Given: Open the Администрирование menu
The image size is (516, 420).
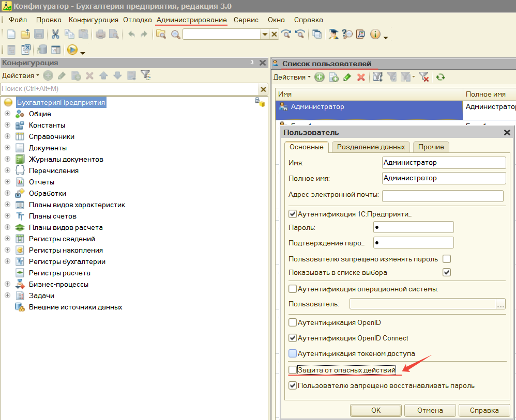Looking at the screenshot, I should pyautogui.click(x=191, y=20).
